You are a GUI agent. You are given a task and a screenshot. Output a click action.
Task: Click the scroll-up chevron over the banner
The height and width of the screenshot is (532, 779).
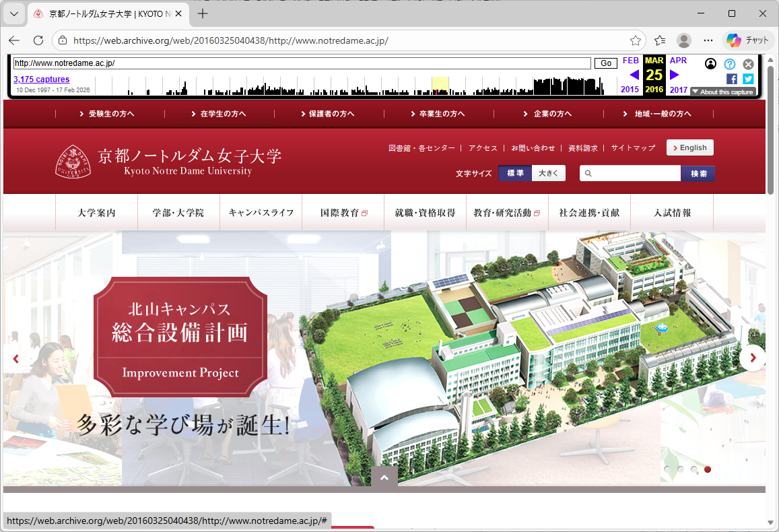click(x=384, y=477)
